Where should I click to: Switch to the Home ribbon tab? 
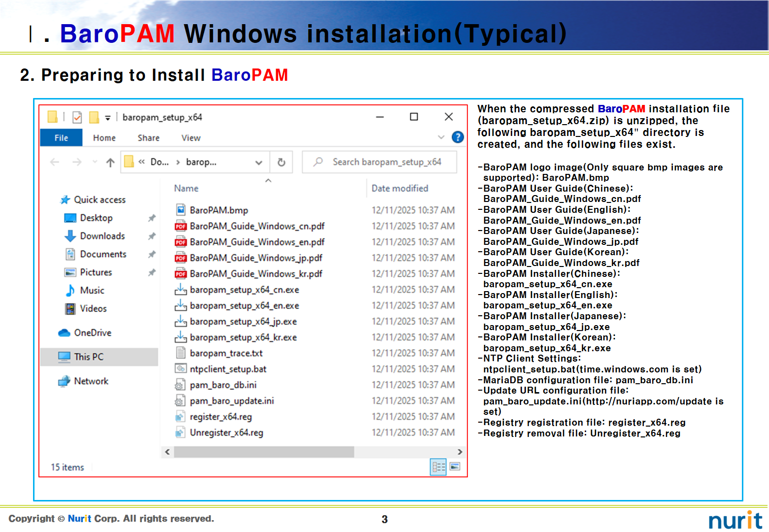click(x=104, y=138)
